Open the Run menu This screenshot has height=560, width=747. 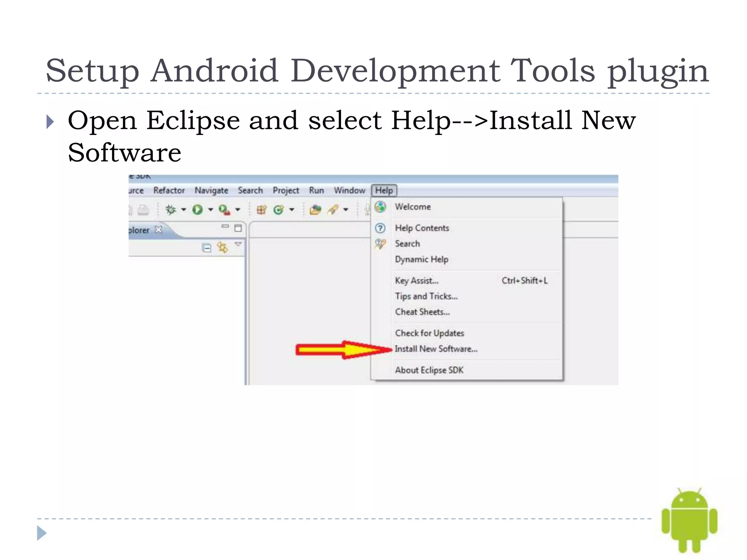pos(316,190)
